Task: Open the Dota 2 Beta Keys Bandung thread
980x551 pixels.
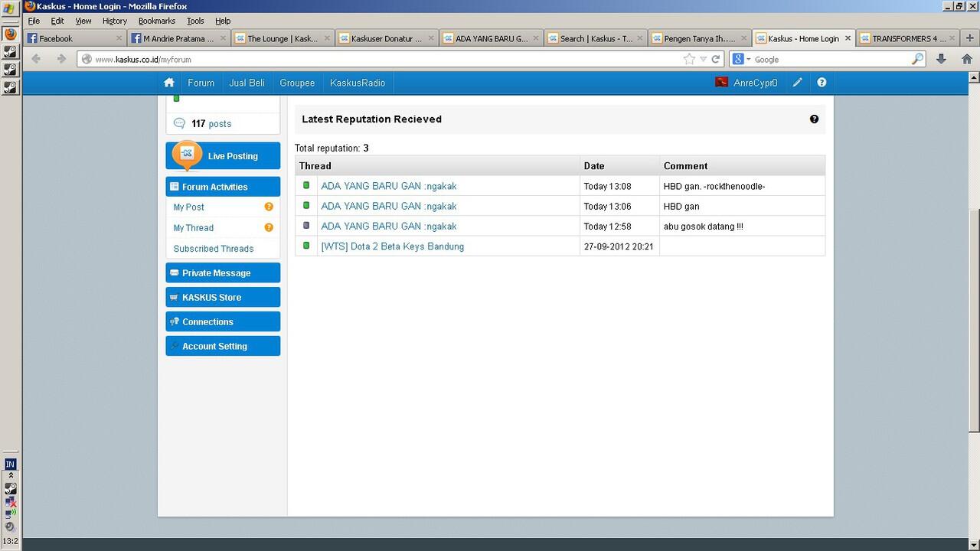Action: pyautogui.click(x=392, y=246)
